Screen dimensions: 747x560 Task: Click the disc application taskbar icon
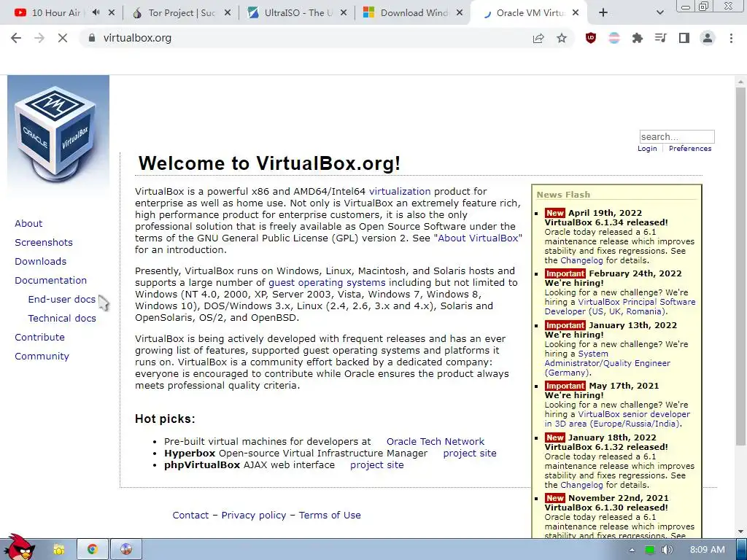(x=126, y=550)
